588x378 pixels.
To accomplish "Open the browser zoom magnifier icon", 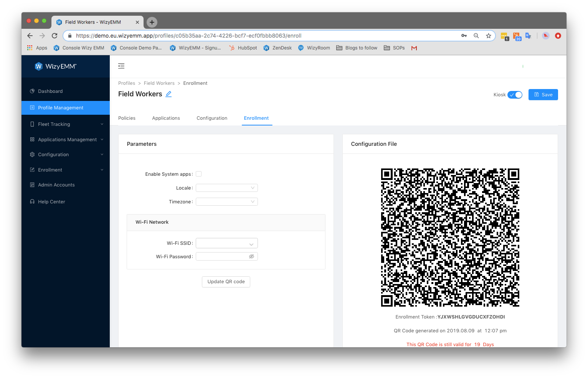I will [476, 36].
